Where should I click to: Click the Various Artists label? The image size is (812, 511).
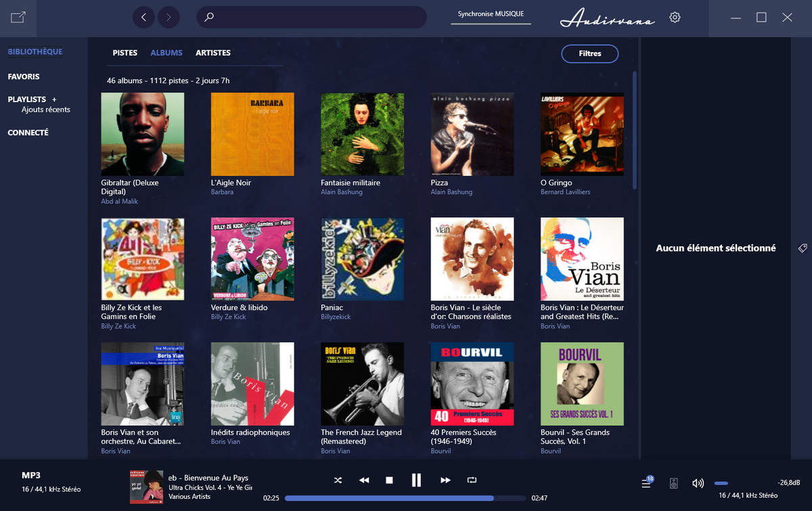coord(189,497)
